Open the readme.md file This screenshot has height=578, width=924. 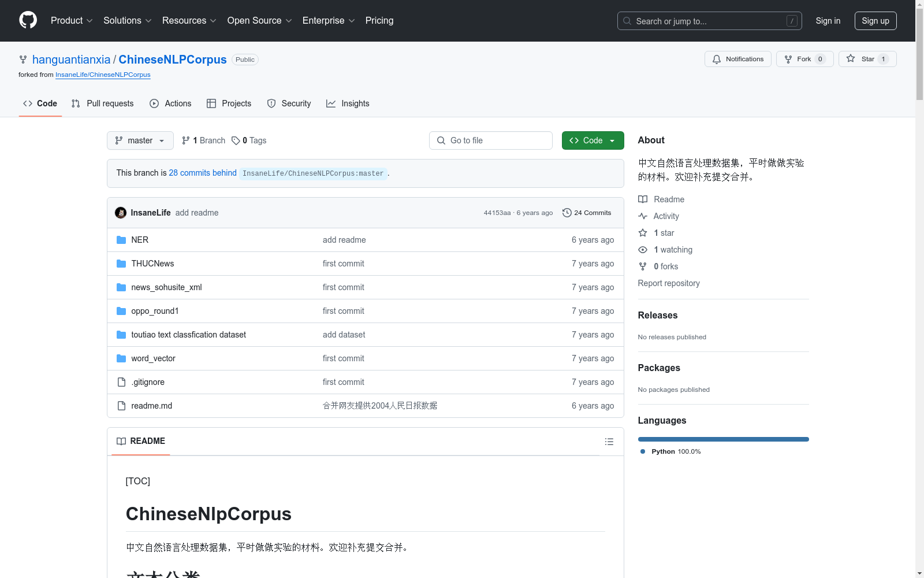click(151, 406)
